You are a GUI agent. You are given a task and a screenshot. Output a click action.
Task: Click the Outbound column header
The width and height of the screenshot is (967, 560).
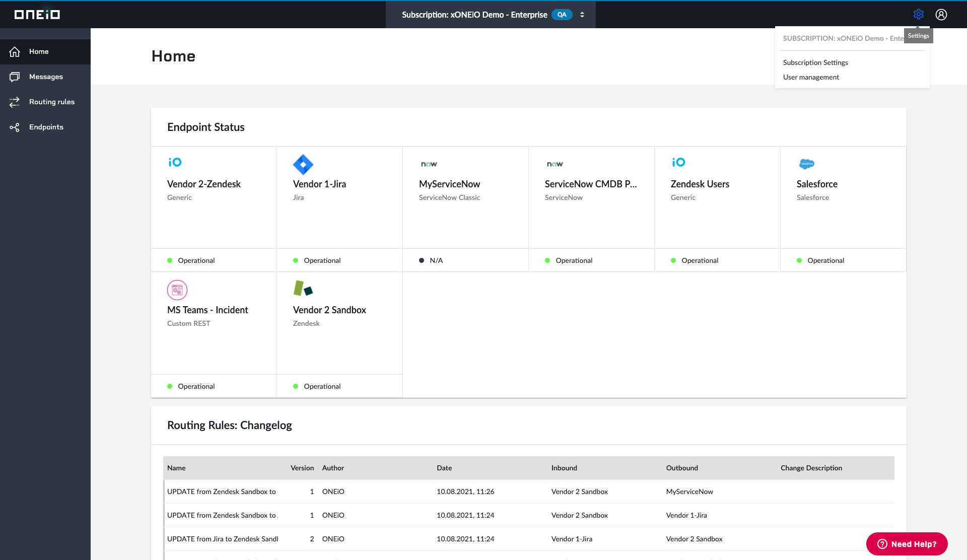(682, 468)
